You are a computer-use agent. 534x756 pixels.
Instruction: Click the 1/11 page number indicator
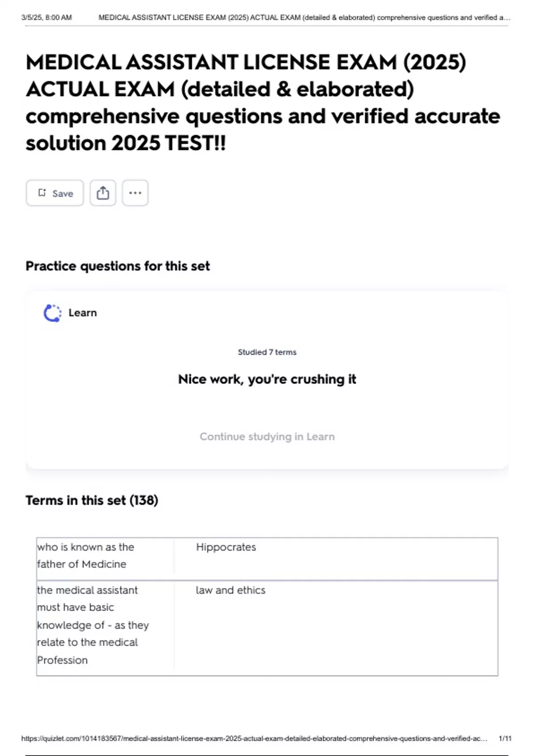[x=505, y=739]
